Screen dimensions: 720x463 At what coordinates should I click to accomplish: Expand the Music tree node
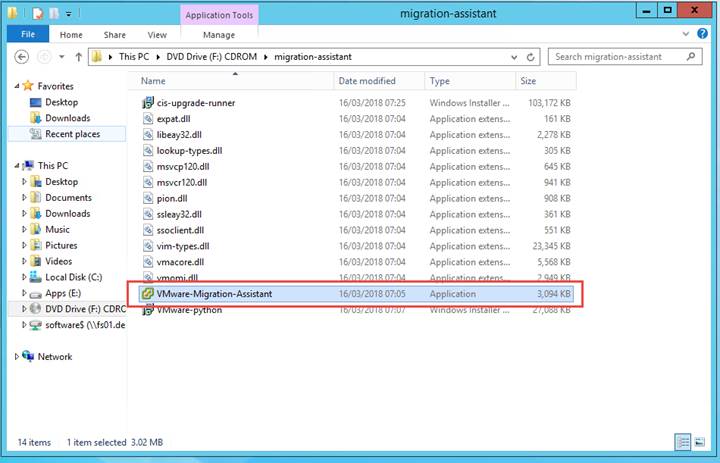[24, 229]
